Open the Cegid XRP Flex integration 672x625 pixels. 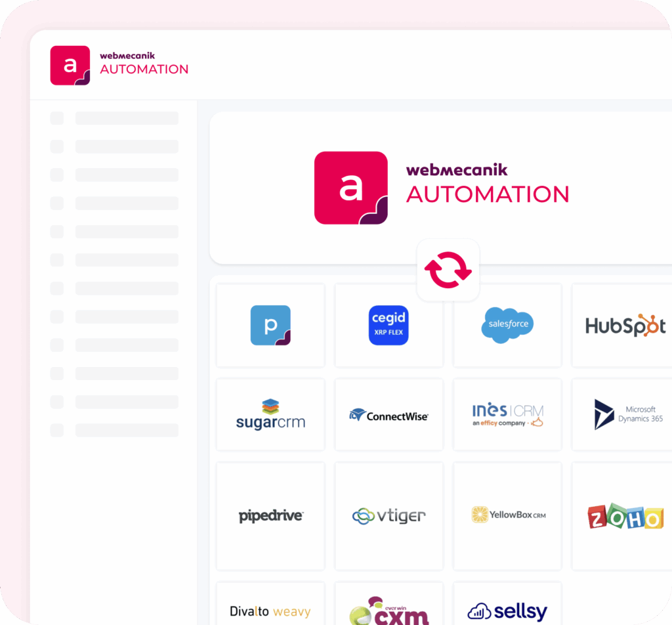(x=388, y=325)
